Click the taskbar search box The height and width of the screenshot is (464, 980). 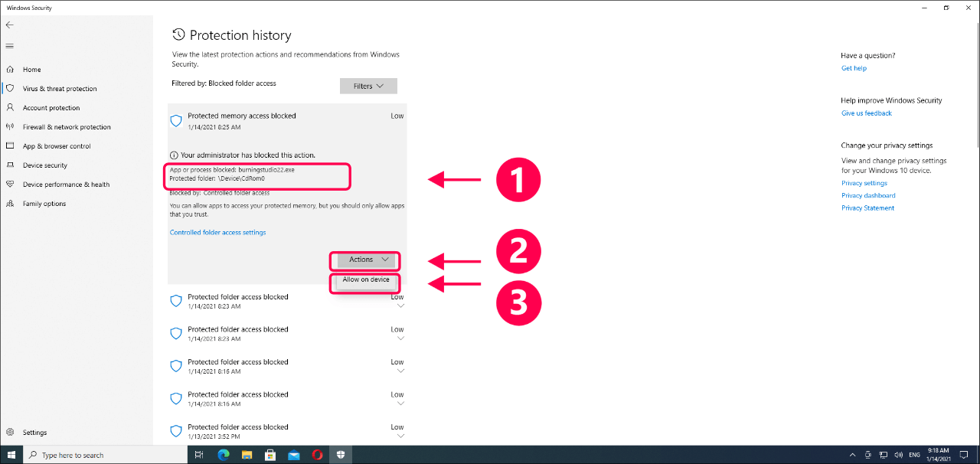(105, 455)
